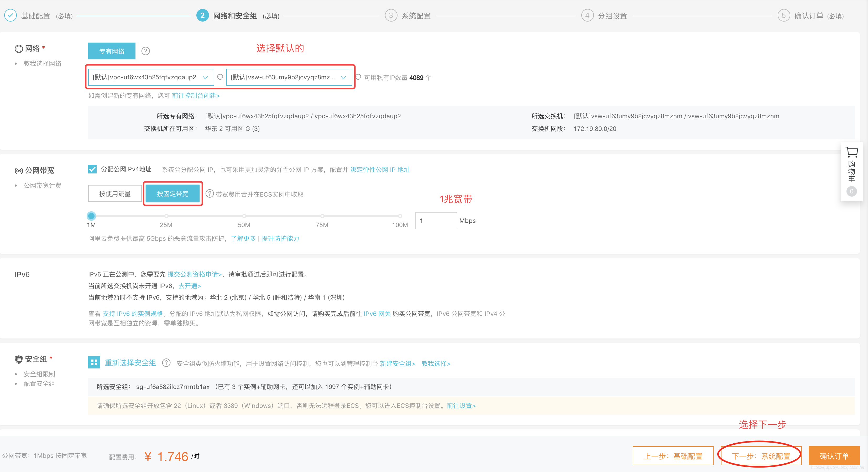The image size is (868, 472).
Task: Click the ¥ 1.746 configuration fee
Action: click(166, 456)
